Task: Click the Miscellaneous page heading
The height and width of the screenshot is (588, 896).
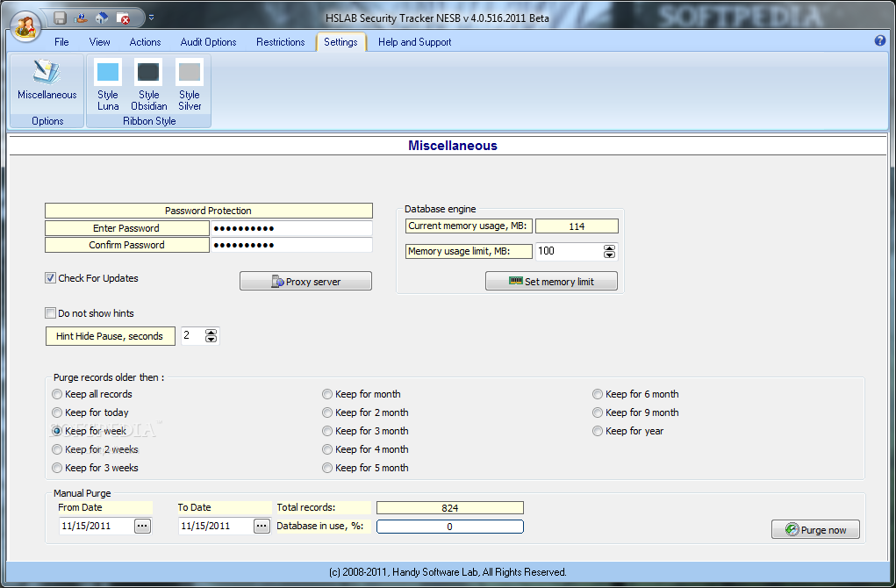Action: [x=453, y=146]
